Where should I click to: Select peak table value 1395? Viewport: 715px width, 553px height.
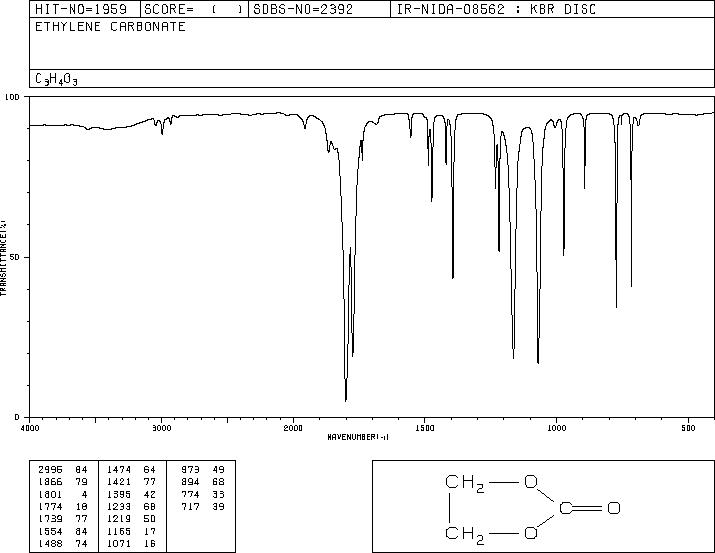pyautogui.click(x=119, y=494)
